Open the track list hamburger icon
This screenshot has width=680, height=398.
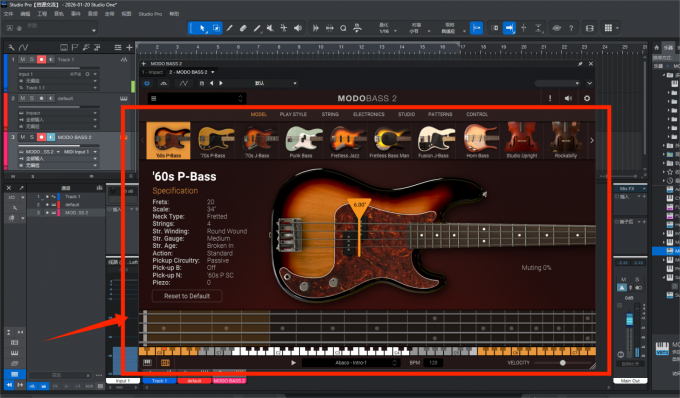click(x=118, y=47)
